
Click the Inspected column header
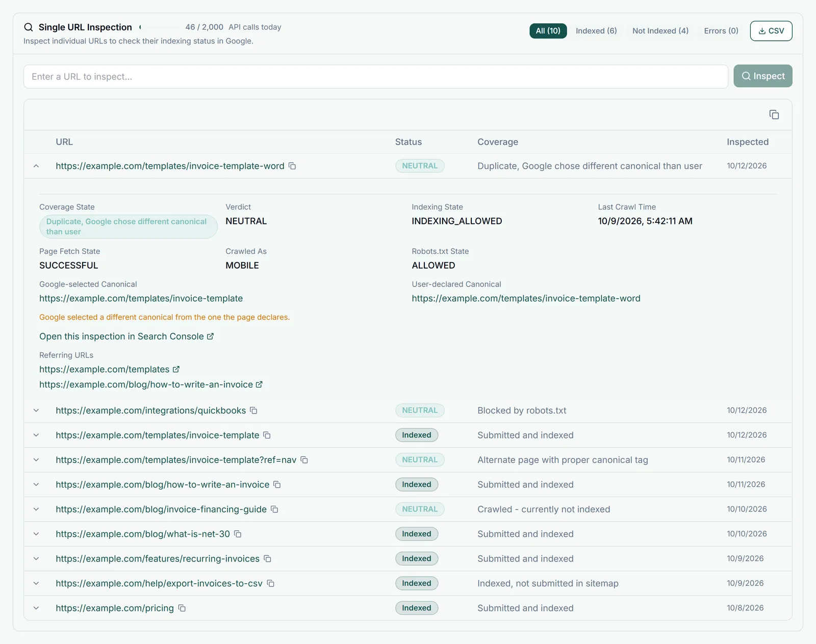tap(748, 142)
